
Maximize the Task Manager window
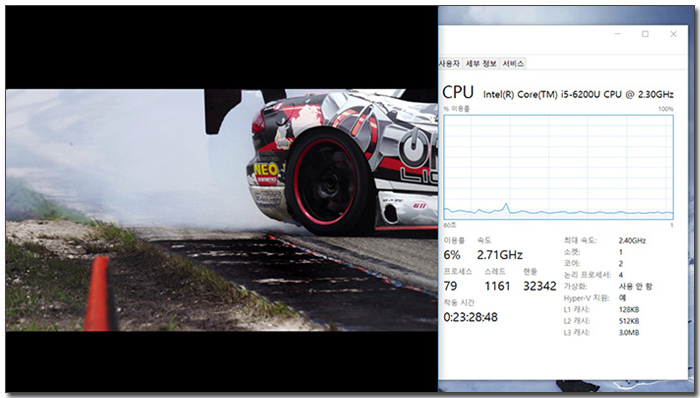(645, 34)
